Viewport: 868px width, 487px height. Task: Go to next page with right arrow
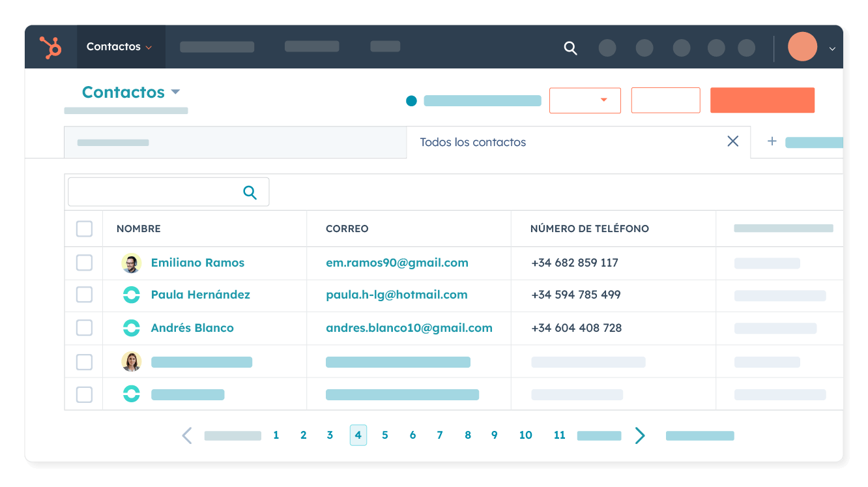(640, 435)
